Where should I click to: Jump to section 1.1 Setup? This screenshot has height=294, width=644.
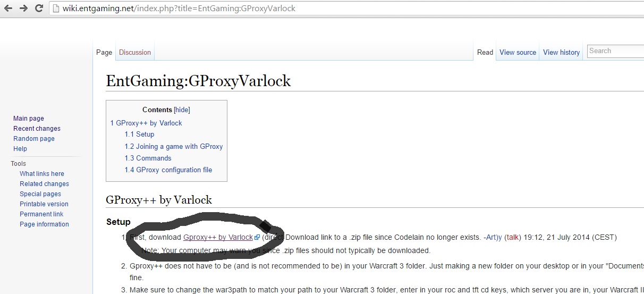point(139,135)
